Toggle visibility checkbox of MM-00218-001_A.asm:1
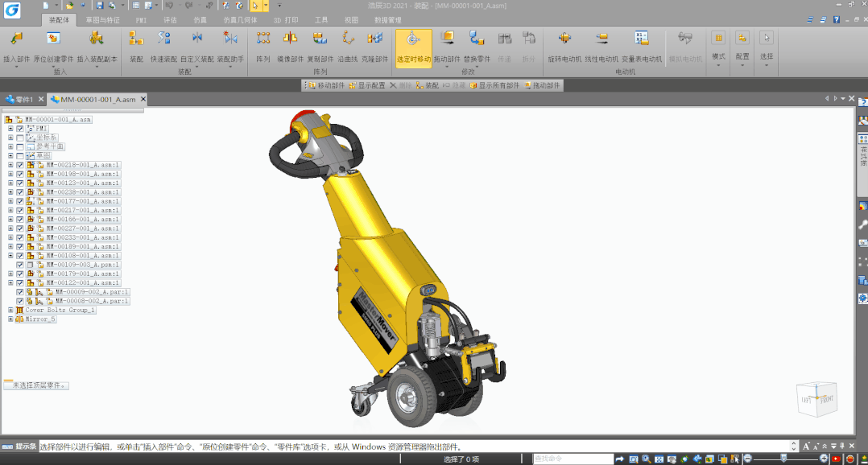This screenshot has width=868, height=465. (x=20, y=165)
